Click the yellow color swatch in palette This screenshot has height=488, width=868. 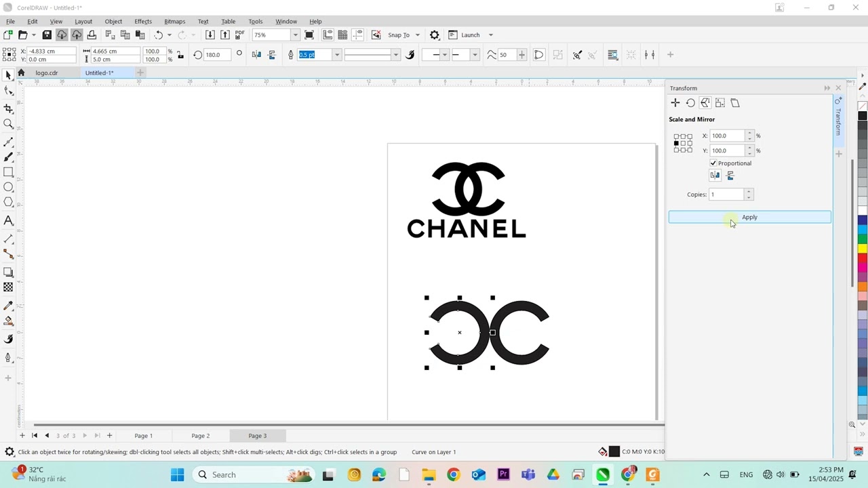coord(863,248)
